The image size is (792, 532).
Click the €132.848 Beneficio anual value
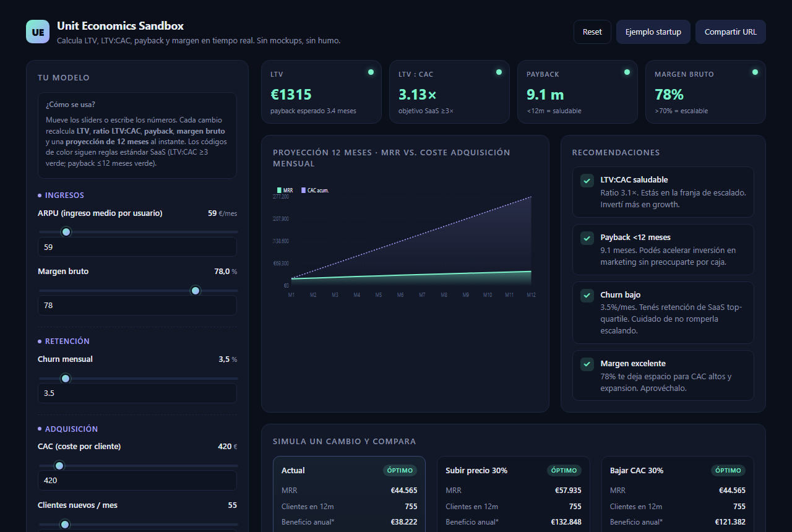tap(566, 522)
